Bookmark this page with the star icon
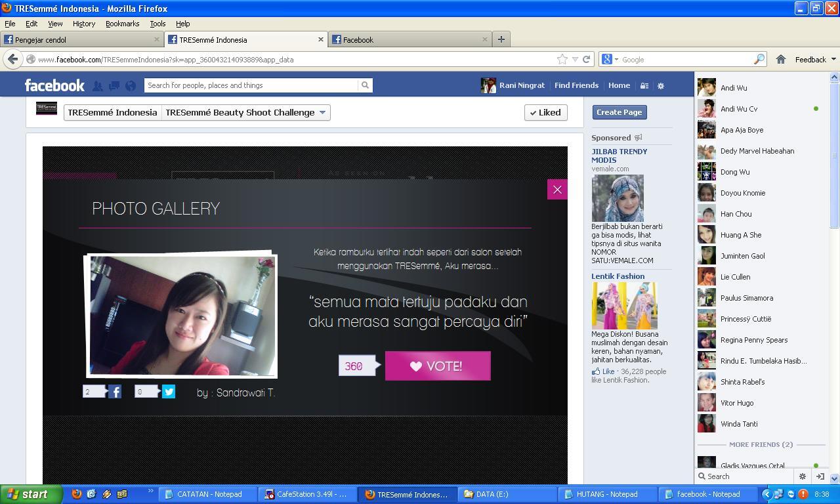The height and width of the screenshot is (504, 840). [562, 59]
